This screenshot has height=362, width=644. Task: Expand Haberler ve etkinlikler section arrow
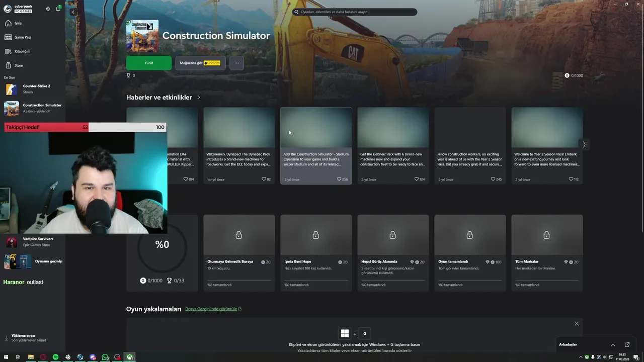tap(199, 98)
